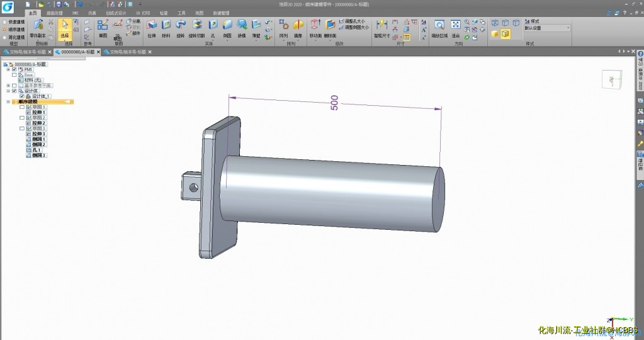Collapse the 顺序建模 tree node

tap(8, 101)
